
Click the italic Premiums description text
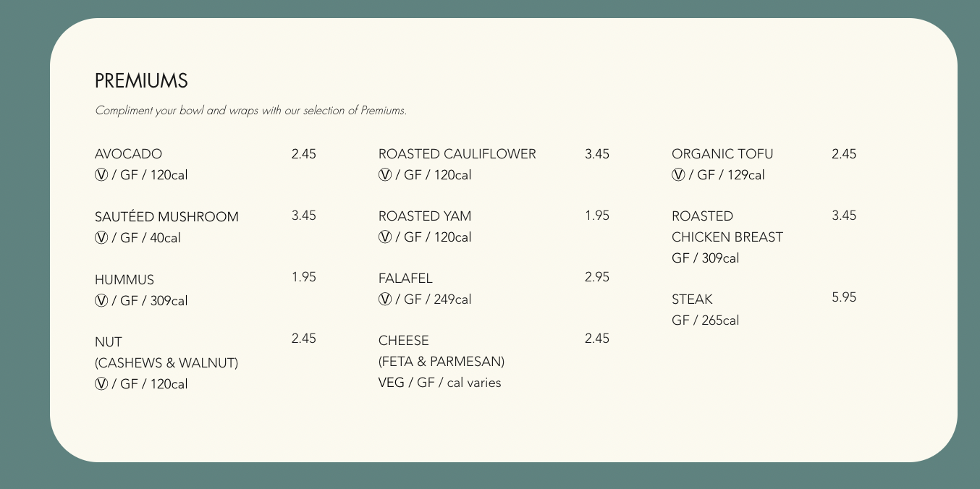point(250,111)
